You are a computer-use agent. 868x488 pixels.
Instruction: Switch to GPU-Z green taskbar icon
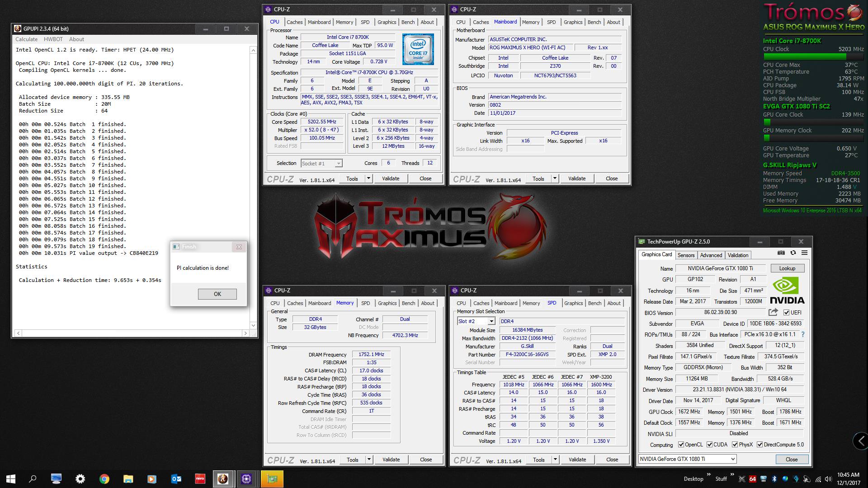coord(272,479)
